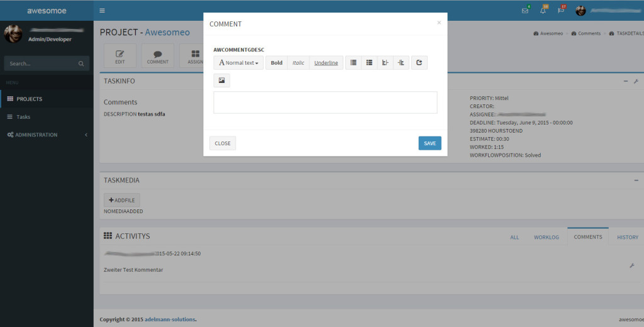Collapse the TASKINFO panel with minus icon
This screenshot has height=327, width=644.
pyautogui.click(x=626, y=81)
